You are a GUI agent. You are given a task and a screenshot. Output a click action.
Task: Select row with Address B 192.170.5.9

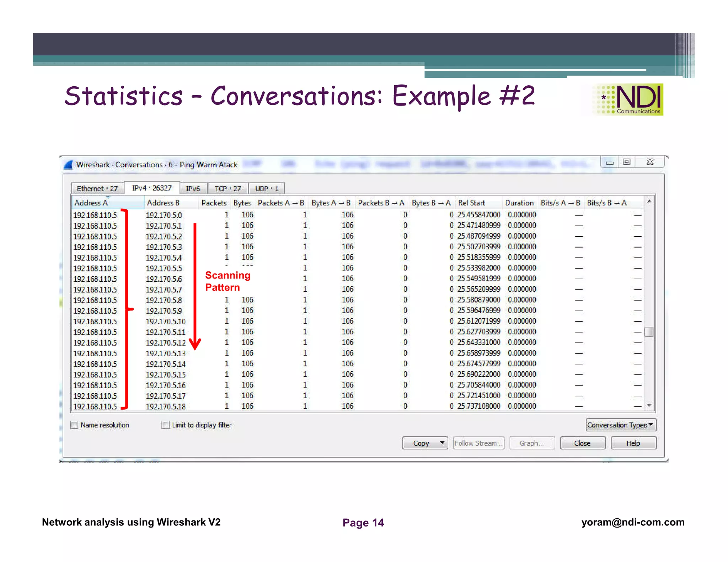[358, 311]
